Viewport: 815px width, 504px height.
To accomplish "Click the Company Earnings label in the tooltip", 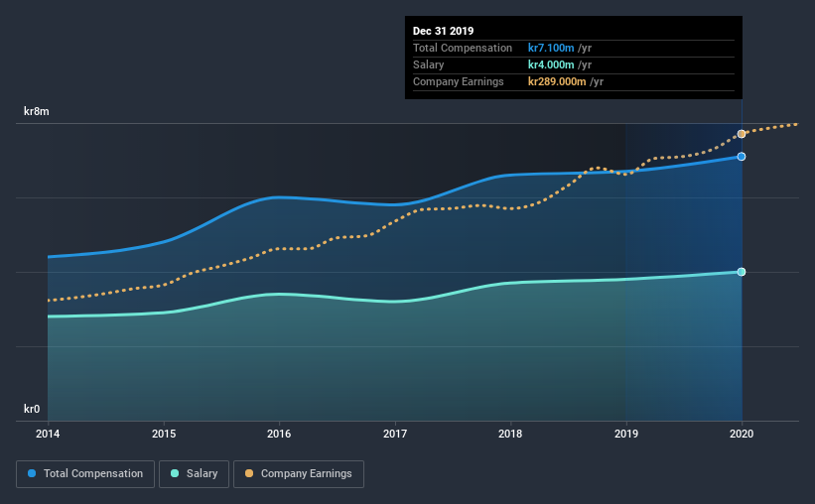I will (459, 81).
